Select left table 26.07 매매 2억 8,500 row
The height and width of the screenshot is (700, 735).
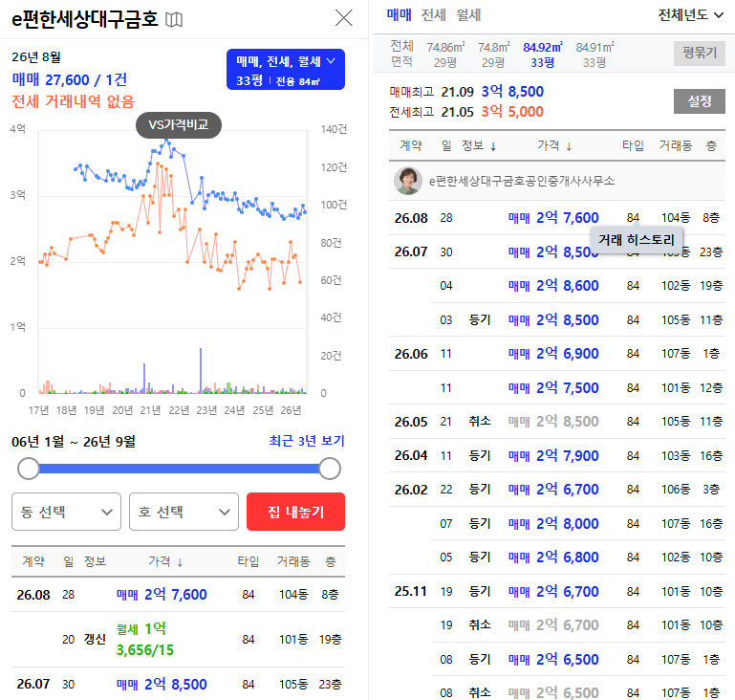coord(178,684)
